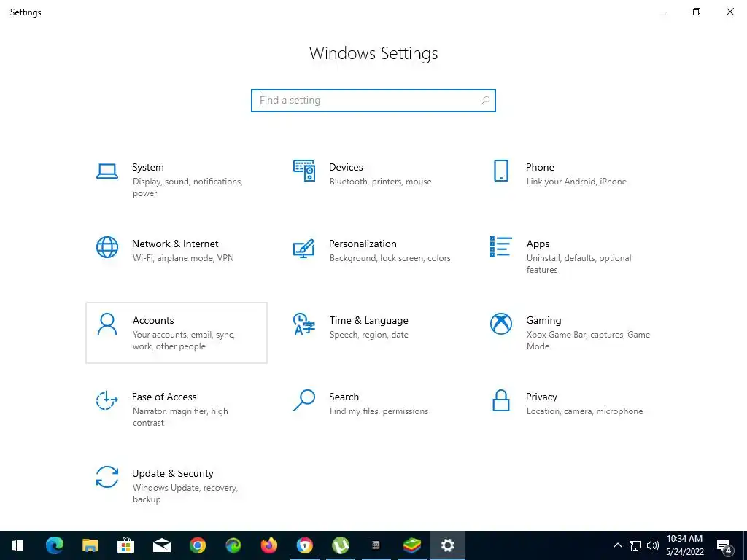747x560 pixels.
Task: Launch Google Chrome from the taskbar
Action: tap(197, 545)
